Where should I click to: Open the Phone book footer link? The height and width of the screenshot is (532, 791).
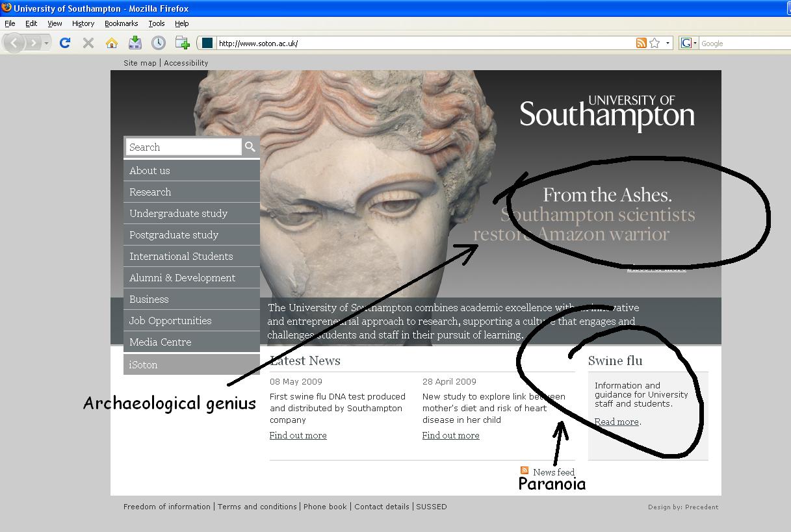click(325, 507)
